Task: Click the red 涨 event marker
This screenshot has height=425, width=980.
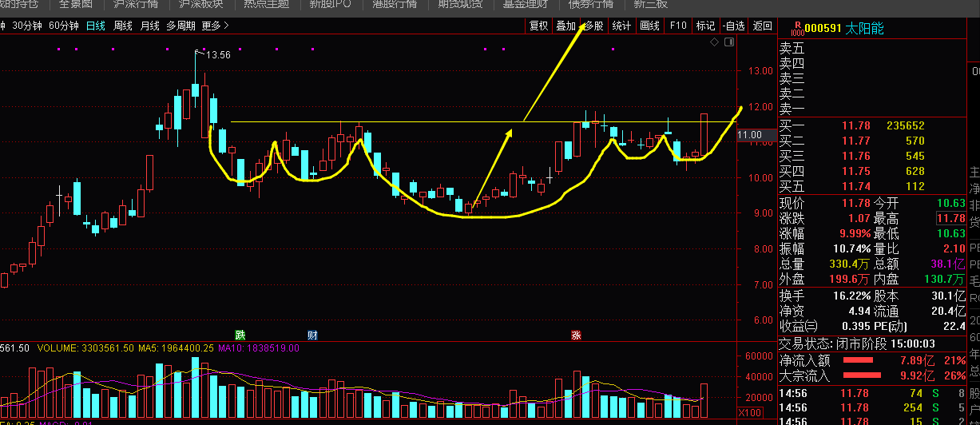Action: pyautogui.click(x=576, y=335)
